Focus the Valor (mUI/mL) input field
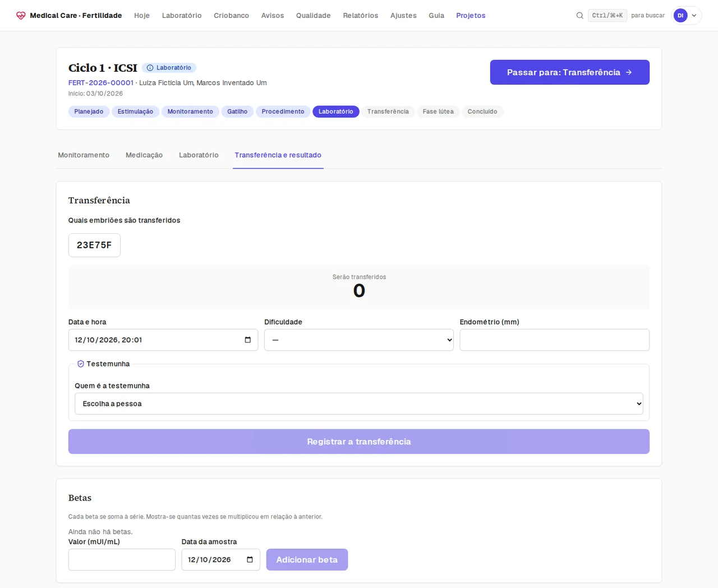Viewport: 718px width, 588px height. [122, 559]
